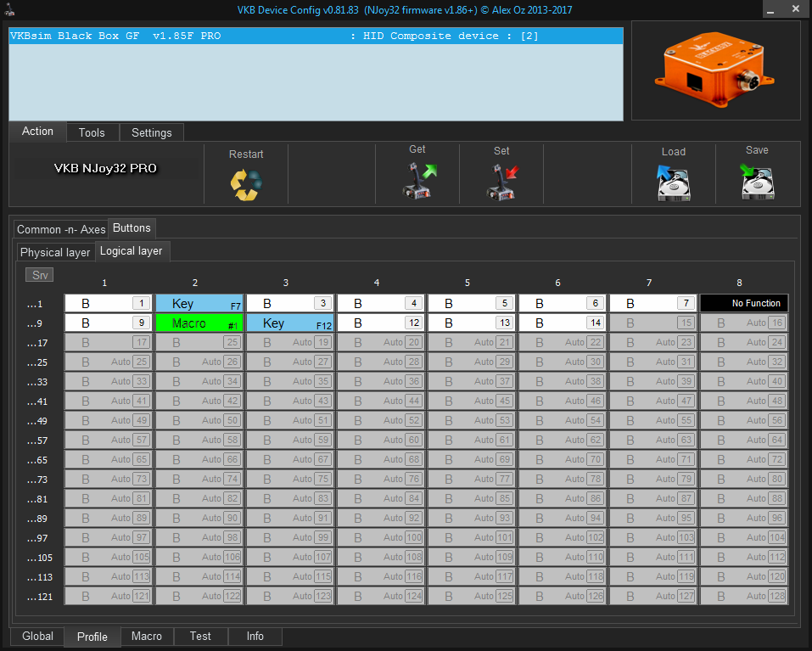Click the B Auto 24 cell
This screenshot has height=651, width=812.
744,342
